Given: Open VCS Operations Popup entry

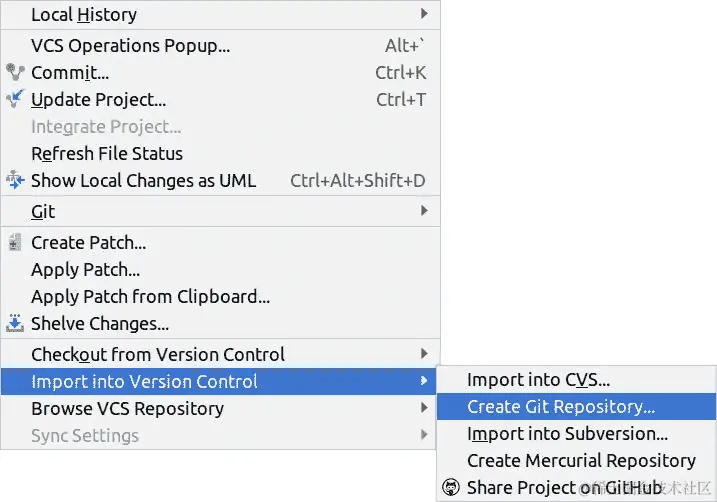Looking at the screenshot, I should pyautogui.click(x=130, y=45).
